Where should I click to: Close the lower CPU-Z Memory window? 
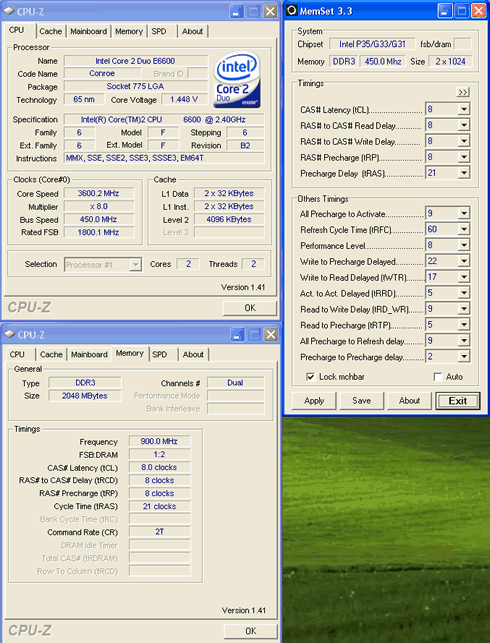[x=271, y=335]
